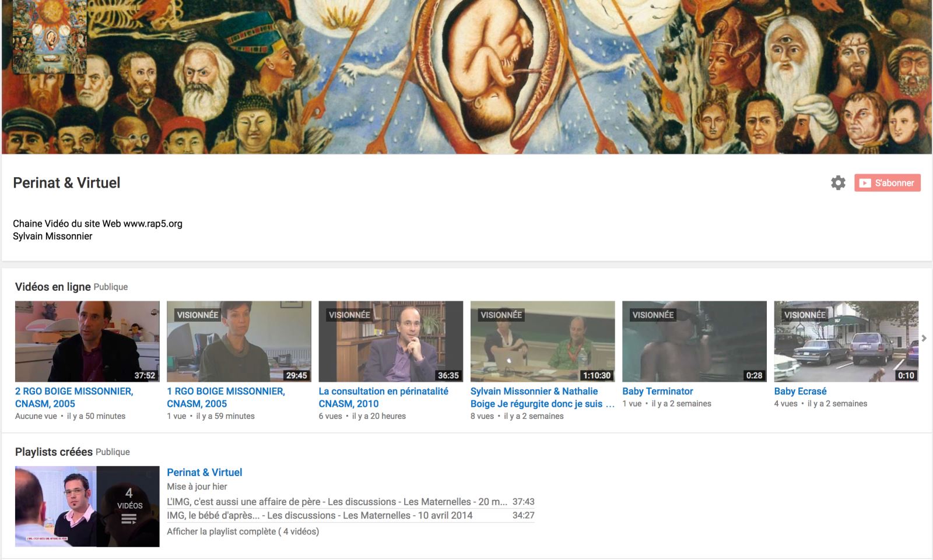Viewport: 933px width, 560px height.
Task: Click the Perinat & Virtuel channel name
Action: click(66, 183)
